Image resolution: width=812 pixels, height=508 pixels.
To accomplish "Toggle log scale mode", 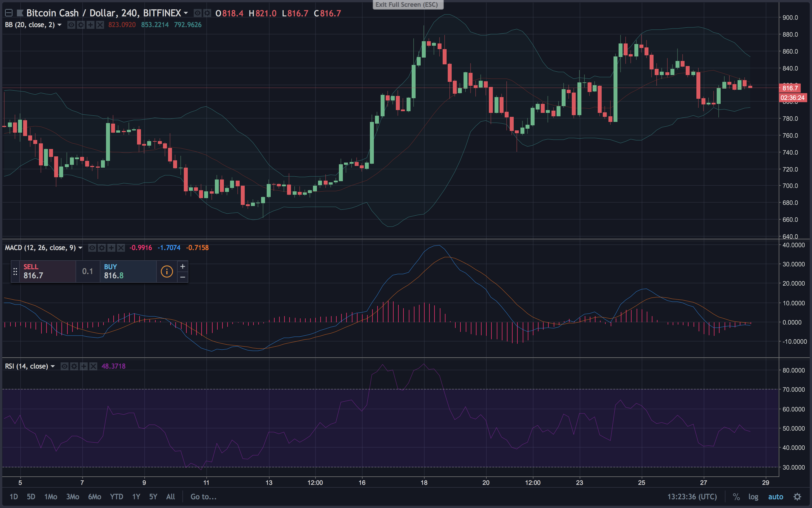I will click(x=753, y=497).
